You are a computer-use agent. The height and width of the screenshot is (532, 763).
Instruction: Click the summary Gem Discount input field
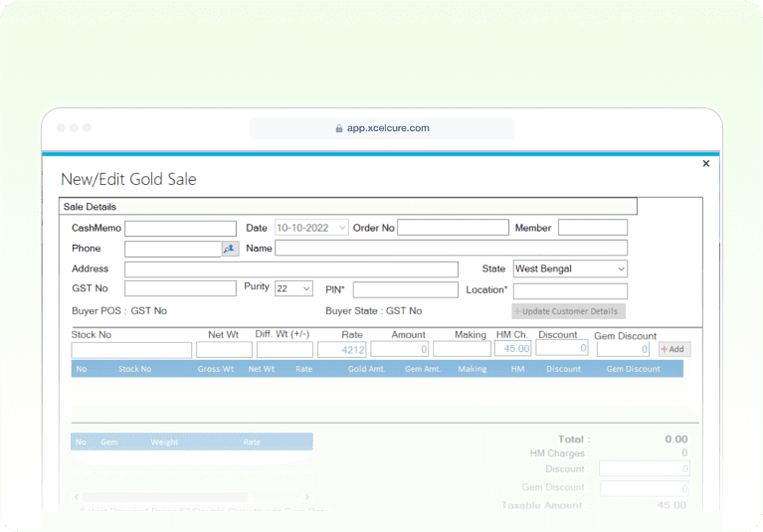[x=645, y=488]
